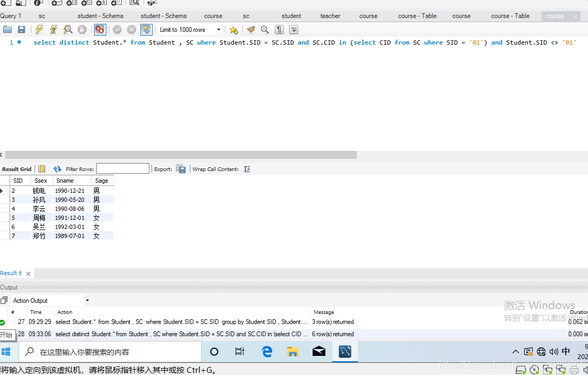
Task: Sort by the Sname column header
Action: (x=72, y=181)
